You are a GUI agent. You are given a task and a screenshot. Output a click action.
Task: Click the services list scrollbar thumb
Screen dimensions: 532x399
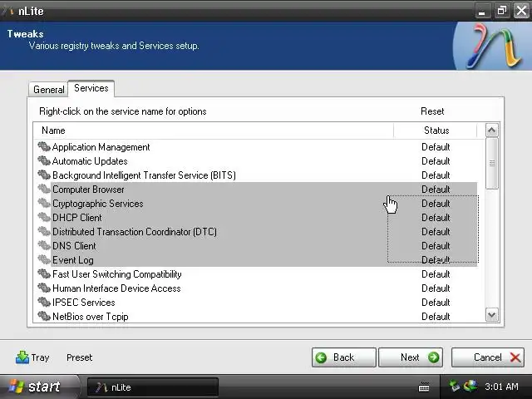coord(491,163)
